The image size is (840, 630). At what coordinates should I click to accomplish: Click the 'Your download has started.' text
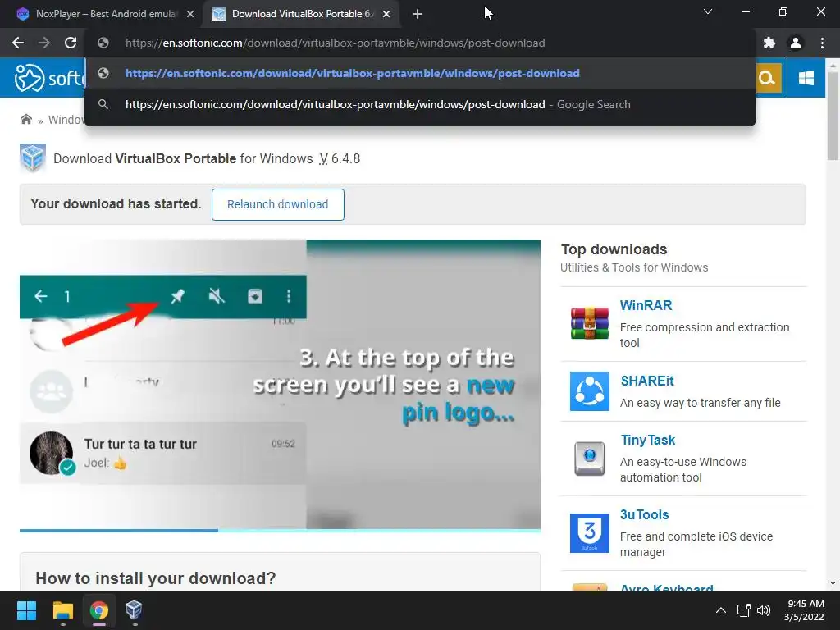tap(116, 203)
